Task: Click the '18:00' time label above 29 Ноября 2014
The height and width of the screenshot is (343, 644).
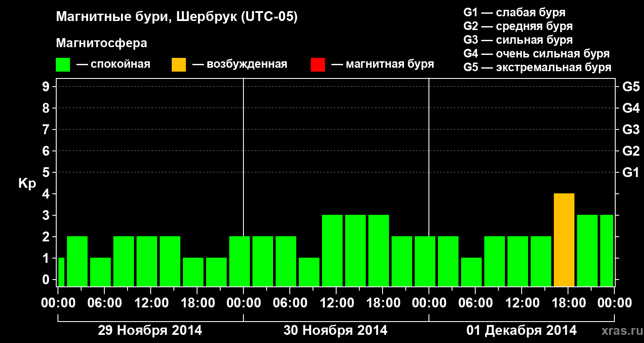Action: pyautogui.click(x=197, y=303)
